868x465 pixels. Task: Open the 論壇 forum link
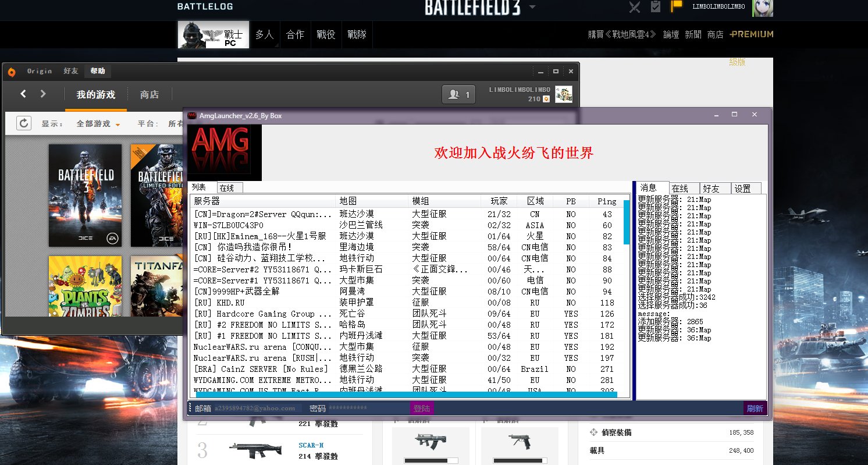point(671,34)
